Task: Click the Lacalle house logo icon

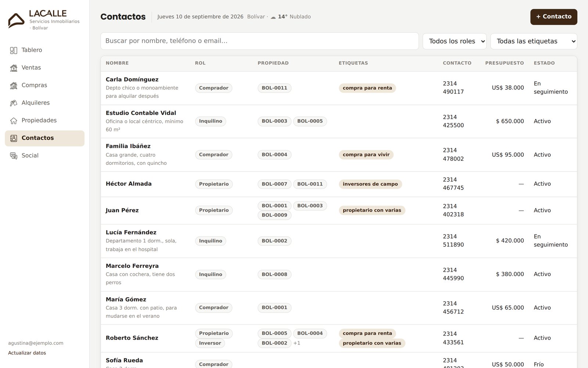Action: tap(16, 21)
